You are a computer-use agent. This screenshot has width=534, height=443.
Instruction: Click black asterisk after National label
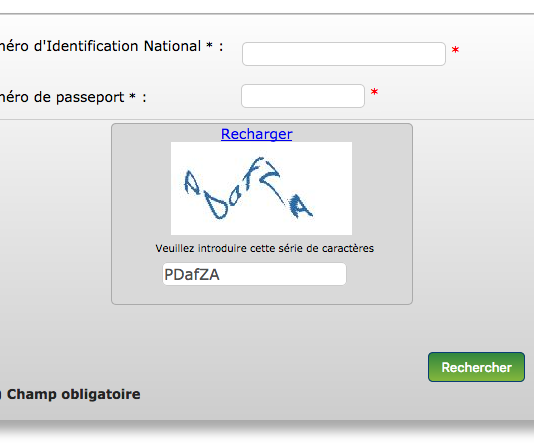coord(209,45)
